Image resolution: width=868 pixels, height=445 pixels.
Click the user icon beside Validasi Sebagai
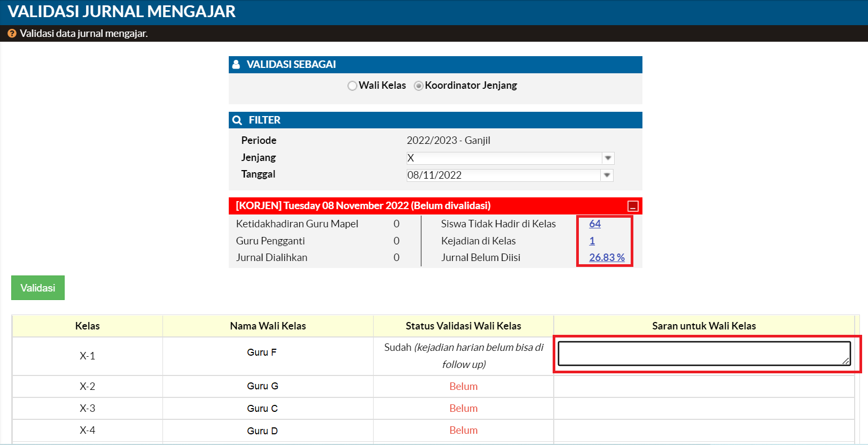click(236, 64)
